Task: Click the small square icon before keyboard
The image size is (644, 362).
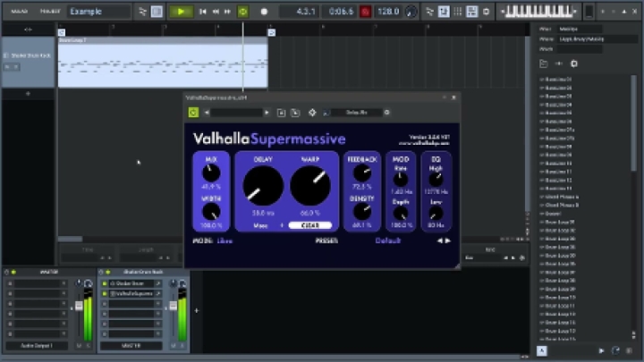Action: point(486,12)
